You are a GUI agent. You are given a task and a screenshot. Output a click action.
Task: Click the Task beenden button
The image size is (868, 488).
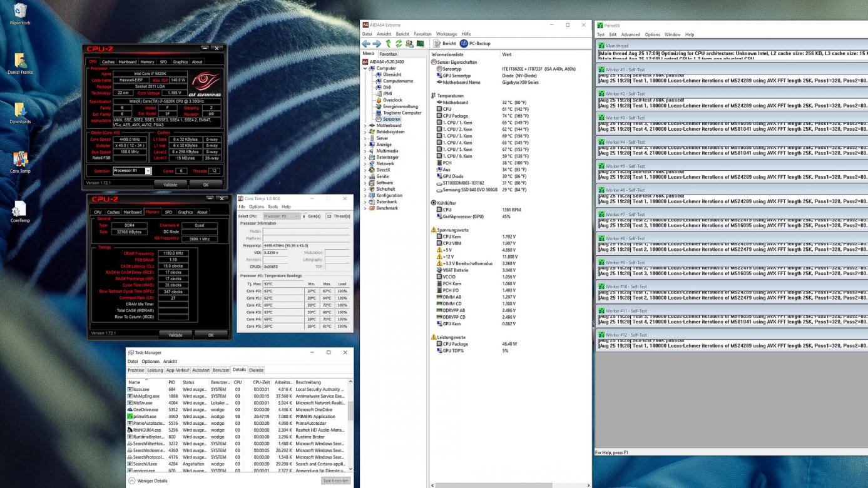click(335, 480)
